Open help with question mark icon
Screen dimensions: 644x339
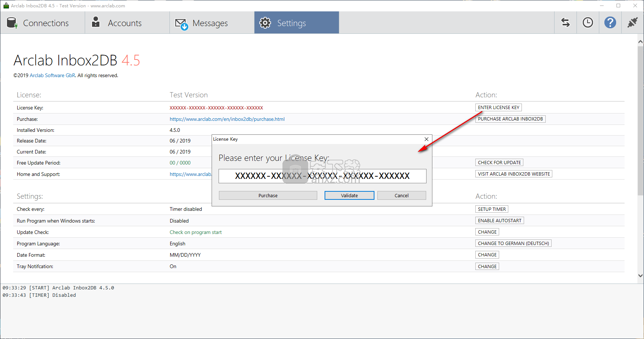coord(610,23)
